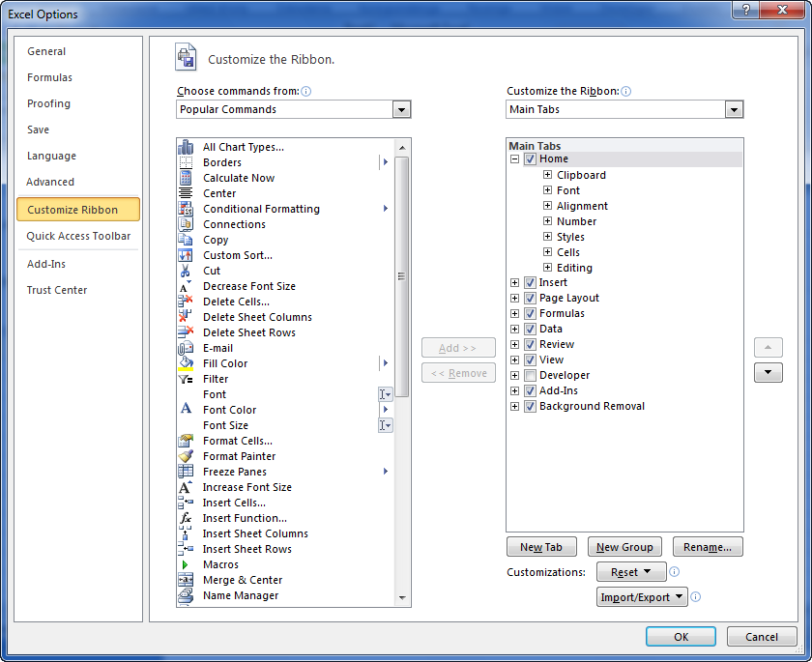Image resolution: width=812 pixels, height=662 pixels.
Task: Select the Cut scissors icon
Action: coord(186,271)
